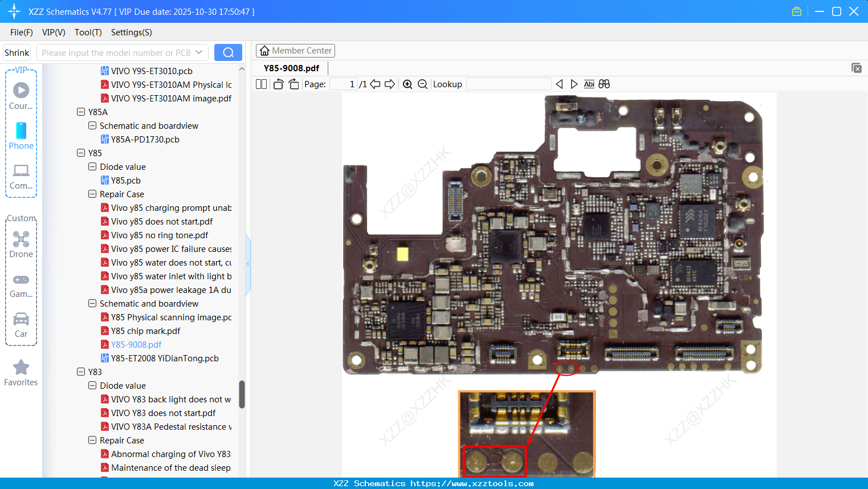The width and height of the screenshot is (868, 489).
Task: Open Abnormal charging of Vivo Y83
Action: click(171, 454)
